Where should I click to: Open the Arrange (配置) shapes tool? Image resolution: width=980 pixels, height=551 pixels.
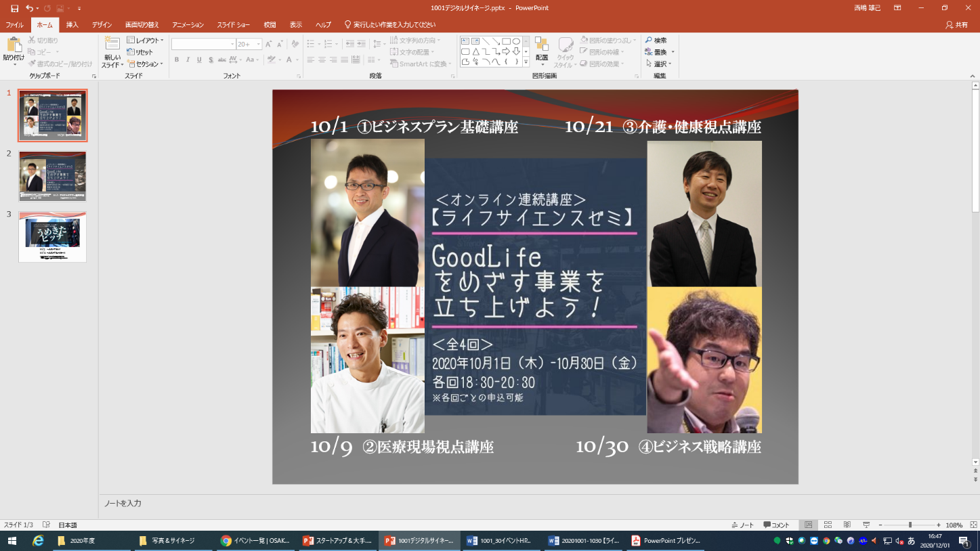click(x=542, y=45)
